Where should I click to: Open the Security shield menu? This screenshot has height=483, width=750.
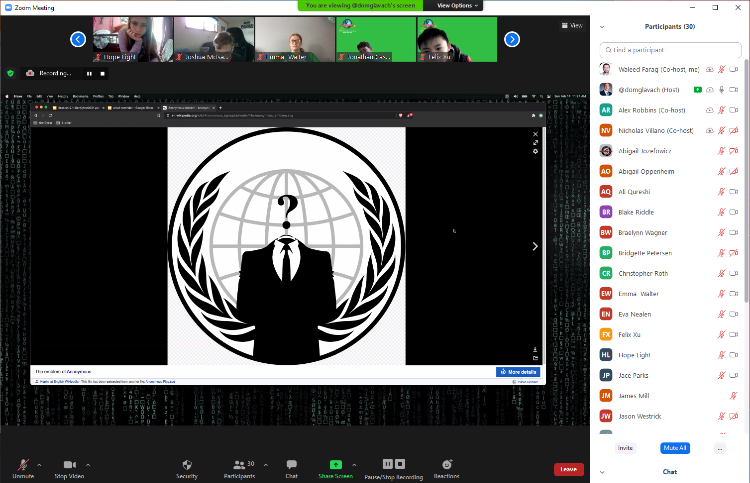187,469
